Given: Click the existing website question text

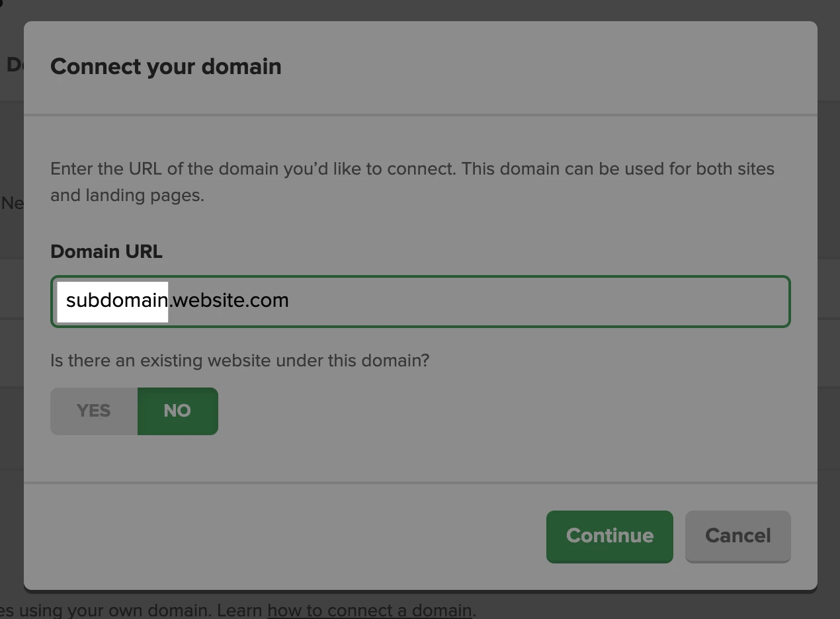Looking at the screenshot, I should point(239,361).
